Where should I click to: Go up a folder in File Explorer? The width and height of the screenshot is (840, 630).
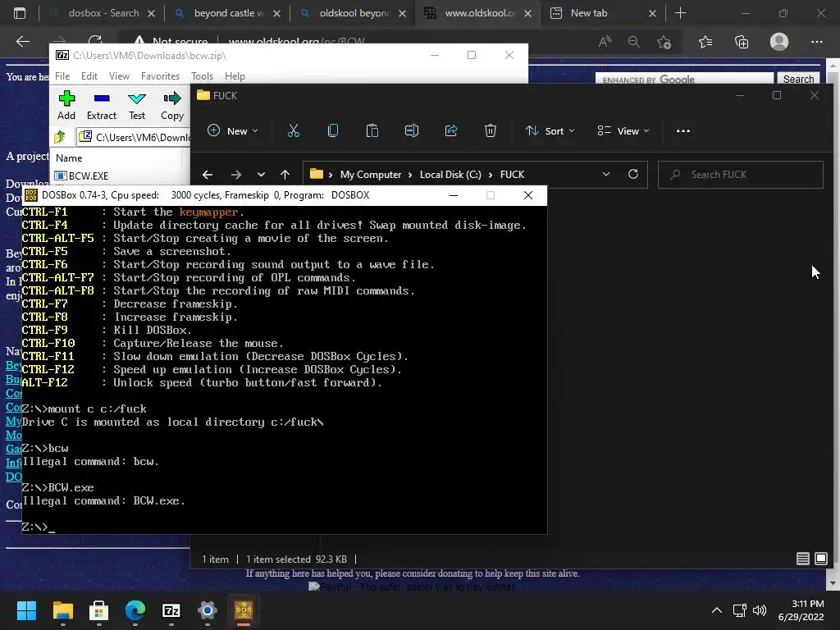(285, 175)
